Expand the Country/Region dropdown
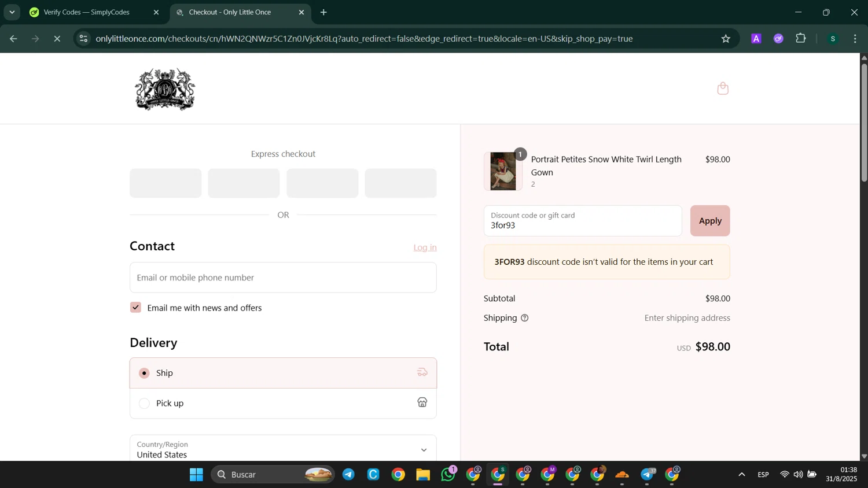The image size is (868, 488). pyautogui.click(x=283, y=449)
